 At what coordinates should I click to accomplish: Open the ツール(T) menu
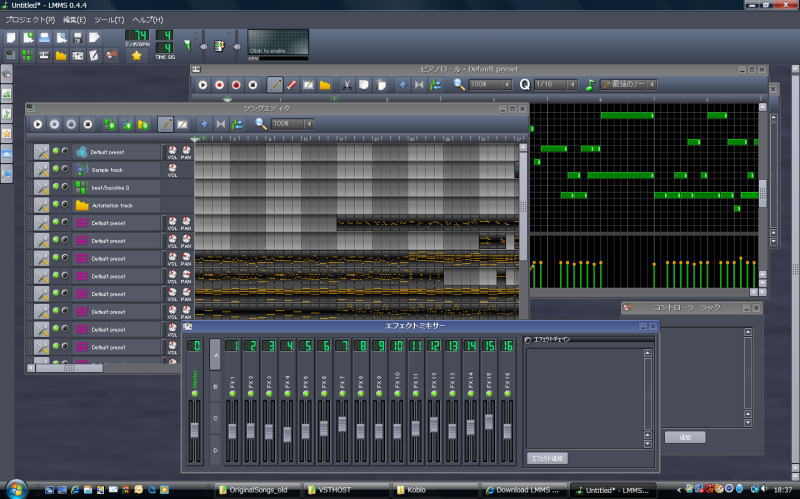pyautogui.click(x=109, y=20)
